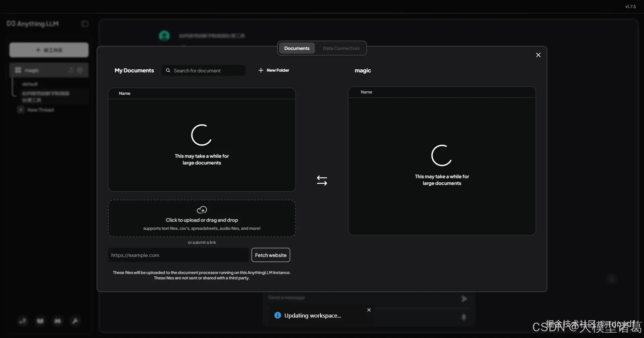Image resolution: width=644 pixels, height=338 pixels.
Task: Click the move-to-workspace arrows icon
Action: pos(322,181)
